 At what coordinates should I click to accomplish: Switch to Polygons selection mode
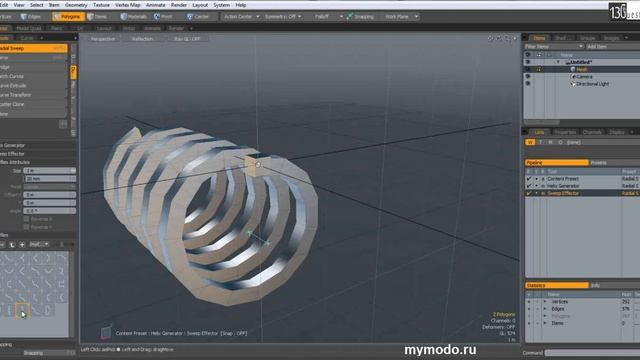(x=68, y=17)
